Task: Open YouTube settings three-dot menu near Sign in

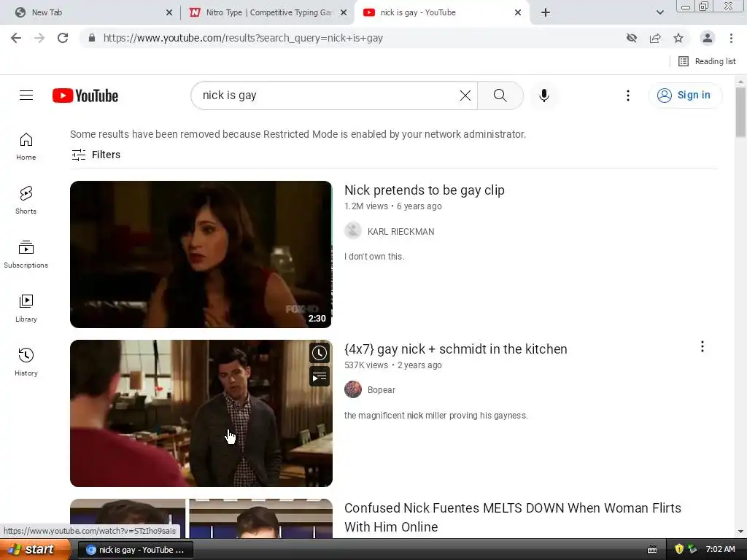Action: [x=628, y=96]
